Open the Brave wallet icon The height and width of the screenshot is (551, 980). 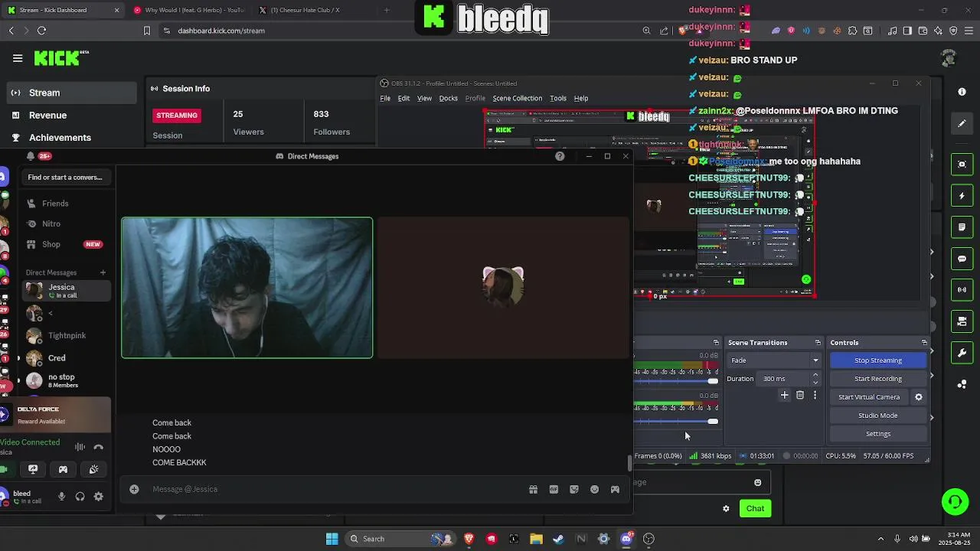coord(923,31)
